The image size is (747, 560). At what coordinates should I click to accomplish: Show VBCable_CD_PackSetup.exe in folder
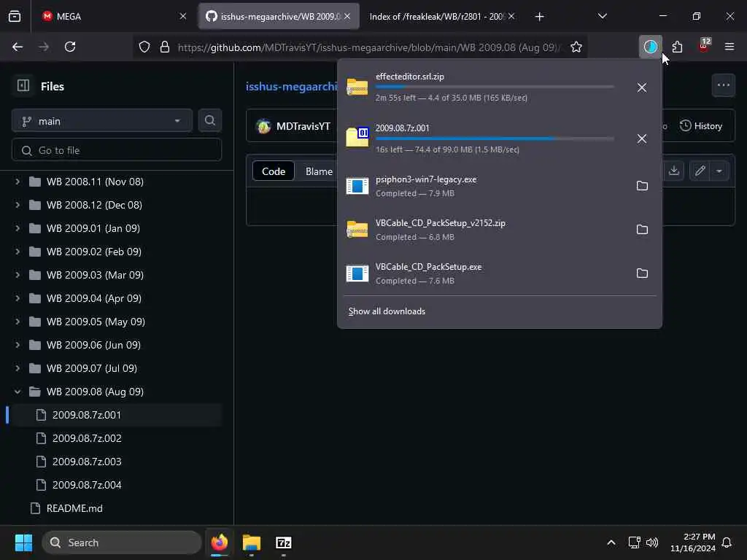click(642, 273)
